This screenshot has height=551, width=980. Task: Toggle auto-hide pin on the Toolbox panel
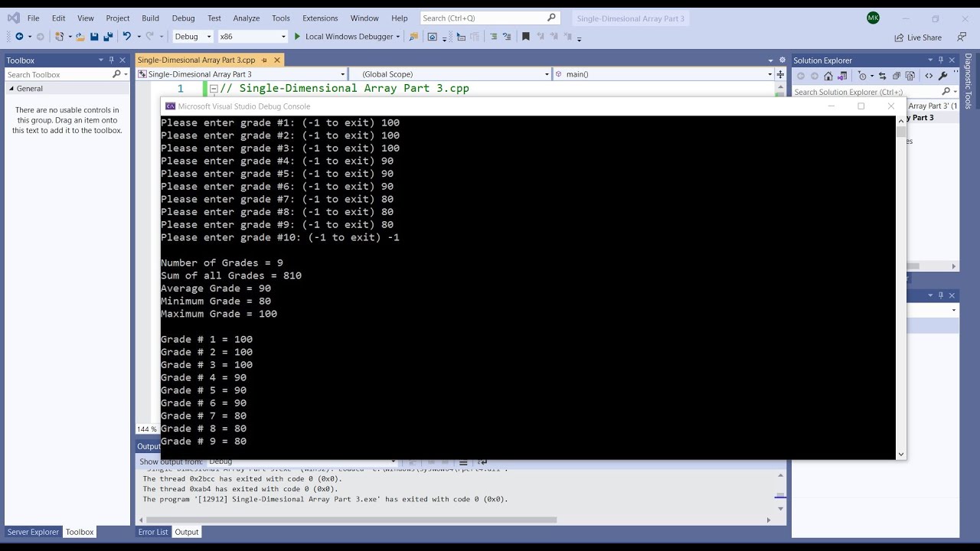[x=112, y=60]
